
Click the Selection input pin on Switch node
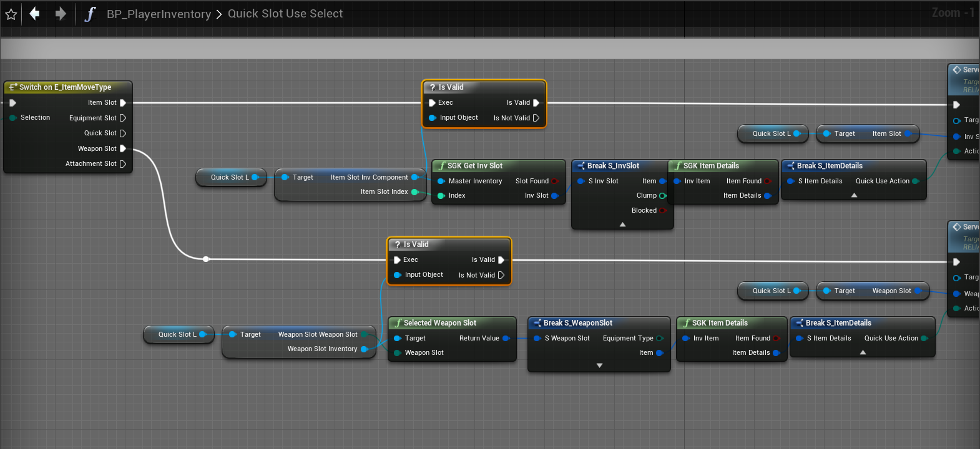12,118
